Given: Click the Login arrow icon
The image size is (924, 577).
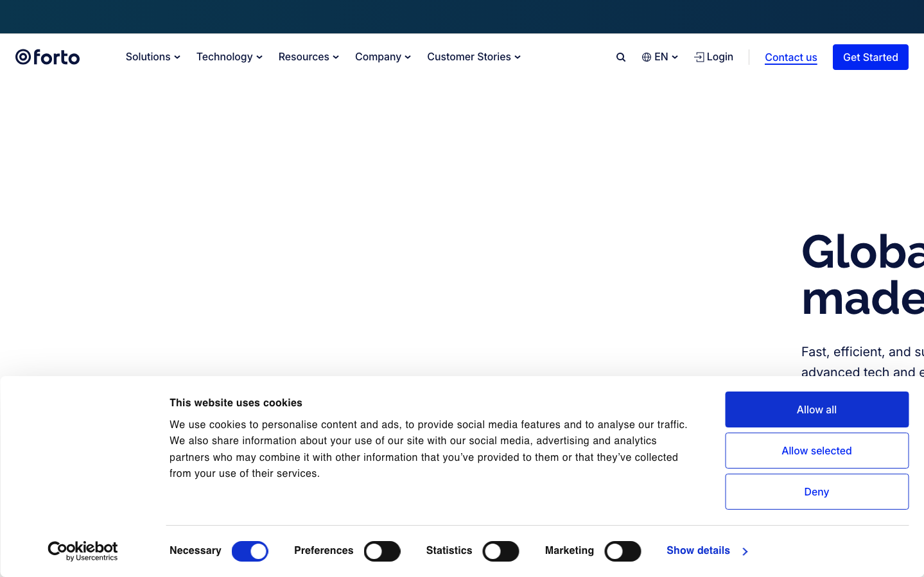Looking at the screenshot, I should coord(699,57).
